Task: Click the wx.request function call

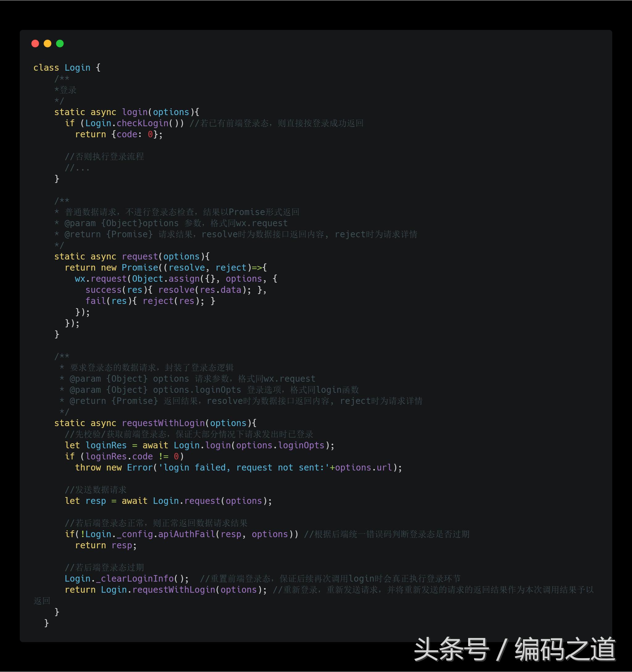Action: click(100, 279)
